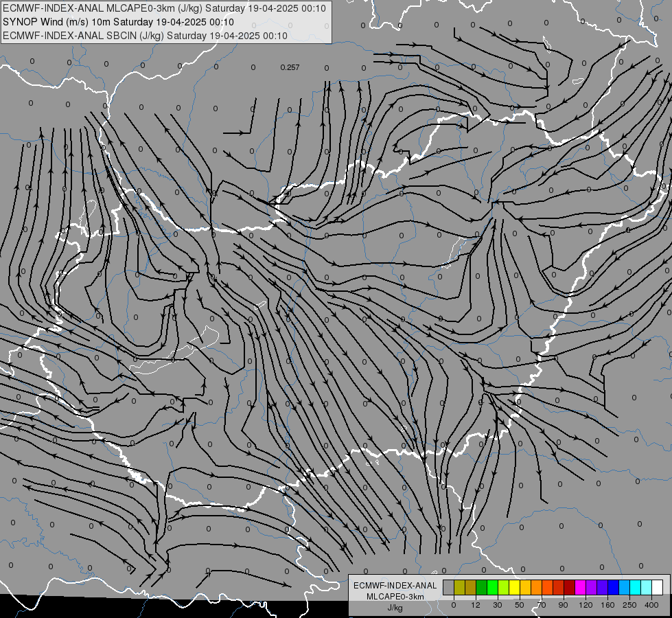Click the 12 tick label on the legend
The width and height of the screenshot is (672, 618).
(x=476, y=605)
